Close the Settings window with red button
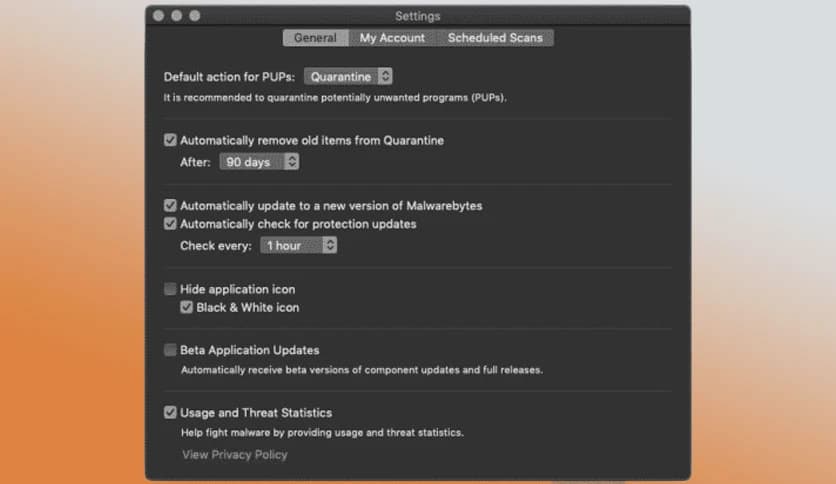 159,16
